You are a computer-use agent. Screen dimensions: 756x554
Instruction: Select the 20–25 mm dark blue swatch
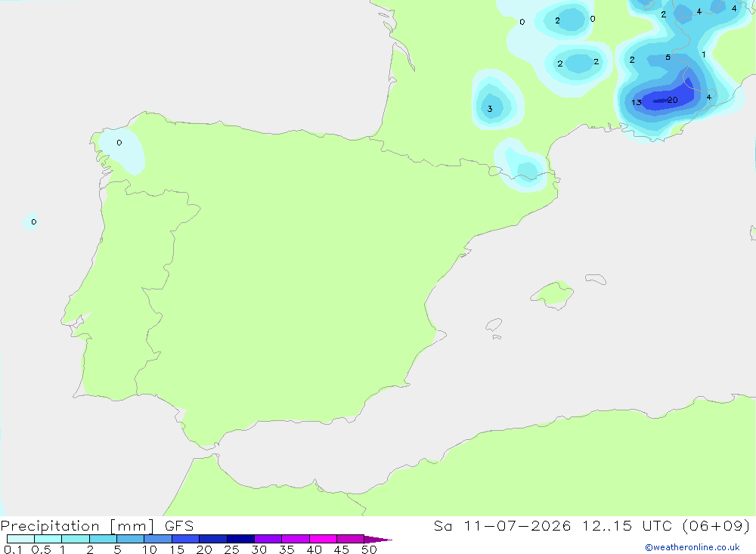pos(213,539)
